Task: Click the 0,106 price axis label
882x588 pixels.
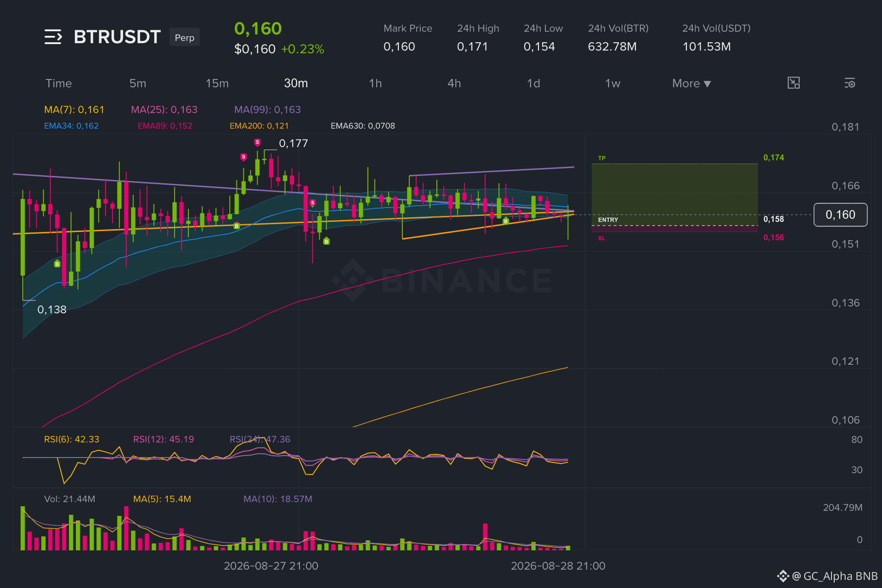Action: click(x=845, y=420)
